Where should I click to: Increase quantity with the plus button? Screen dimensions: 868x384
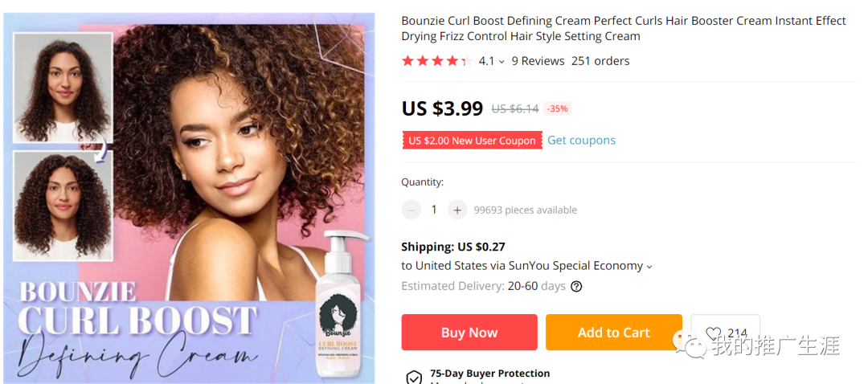click(x=457, y=210)
